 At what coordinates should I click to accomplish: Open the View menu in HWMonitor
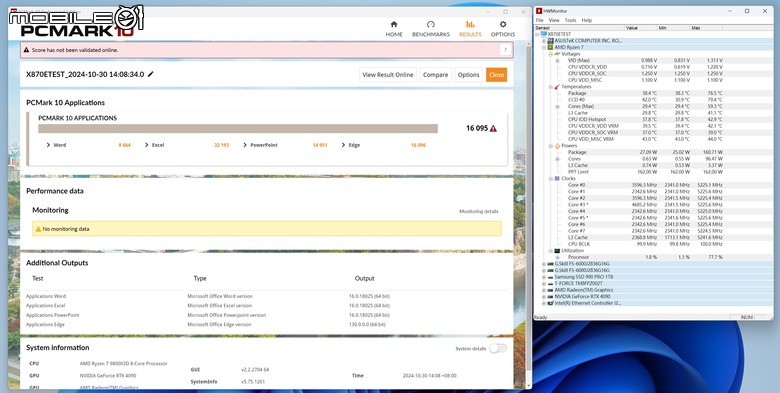pos(554,20)
